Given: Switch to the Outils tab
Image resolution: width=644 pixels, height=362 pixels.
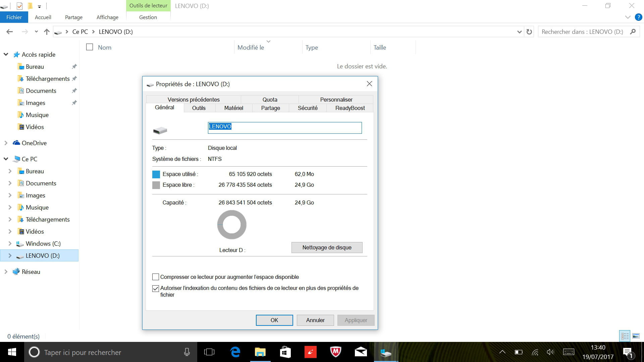Looking at the screenshot, I should [199, 108].
